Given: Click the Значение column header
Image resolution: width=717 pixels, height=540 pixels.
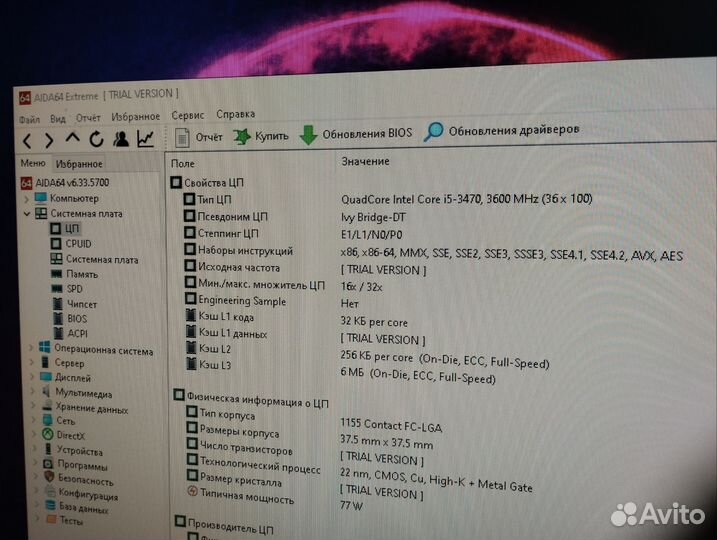Looking at the screenshot, I should coord(365,161).
